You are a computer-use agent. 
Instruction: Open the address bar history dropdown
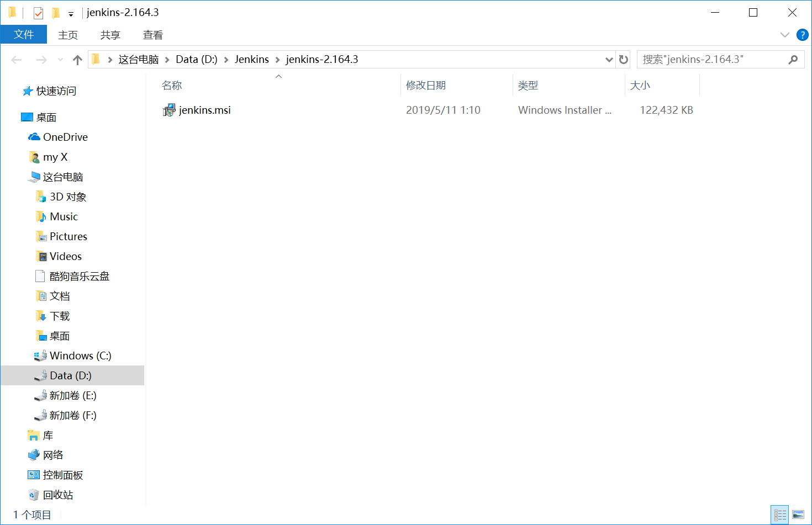(x=609, y=60)
